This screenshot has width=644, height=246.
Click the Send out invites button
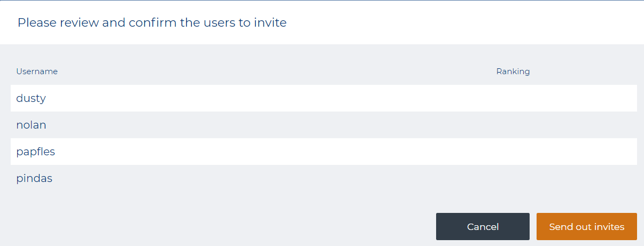pos(586,227)
